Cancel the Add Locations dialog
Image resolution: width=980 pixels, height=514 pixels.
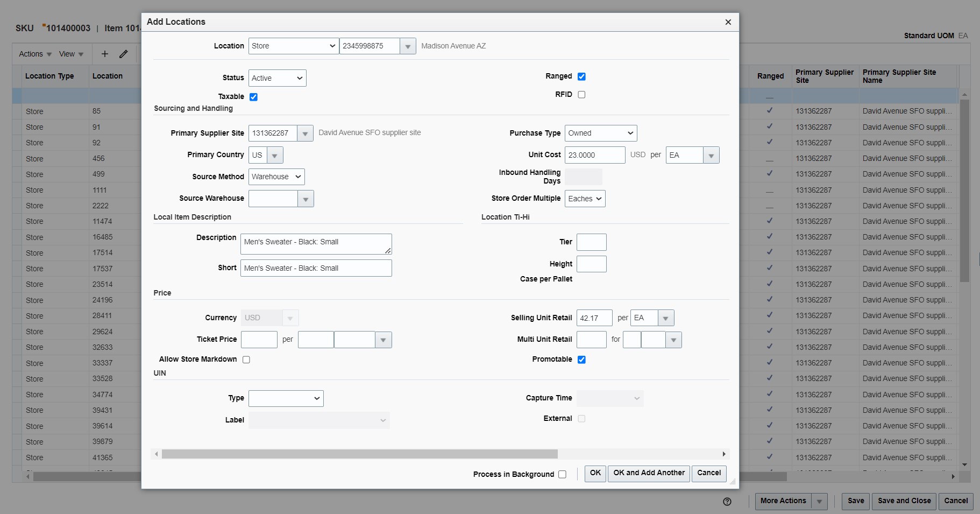click(x=709, y=473)
